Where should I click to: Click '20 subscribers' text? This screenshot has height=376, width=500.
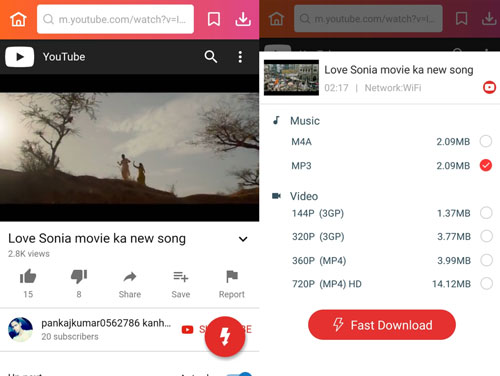click(70, 337)
